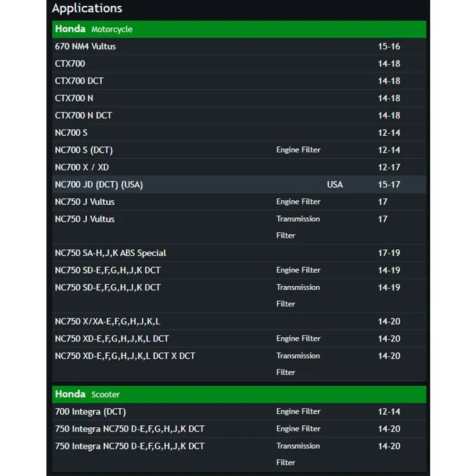The height and width of the screenshot is (476, 476).
Task: Select the 14-18 years for CTX700 N DCT
Action: coord(389,115)
